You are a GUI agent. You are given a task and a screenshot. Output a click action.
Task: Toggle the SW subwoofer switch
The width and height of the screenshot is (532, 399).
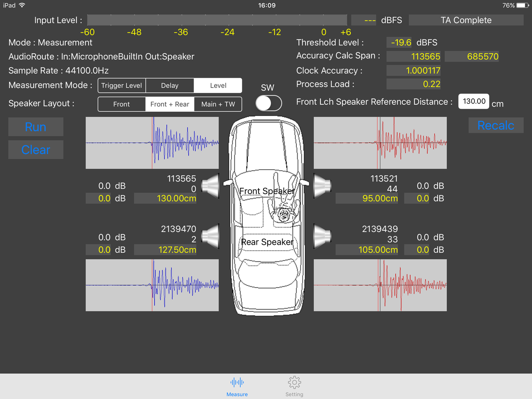pos(268,103)
